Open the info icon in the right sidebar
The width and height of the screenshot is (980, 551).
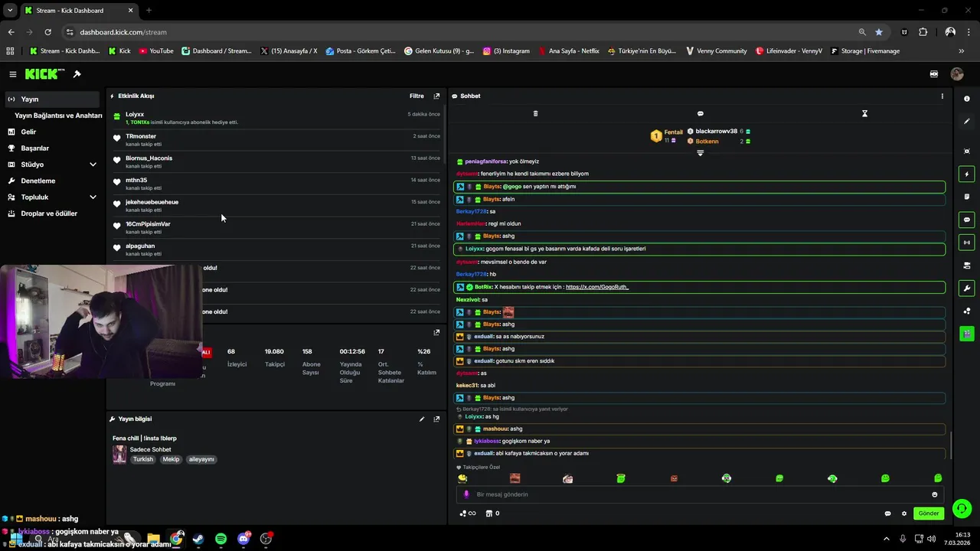tap(967, 99)
